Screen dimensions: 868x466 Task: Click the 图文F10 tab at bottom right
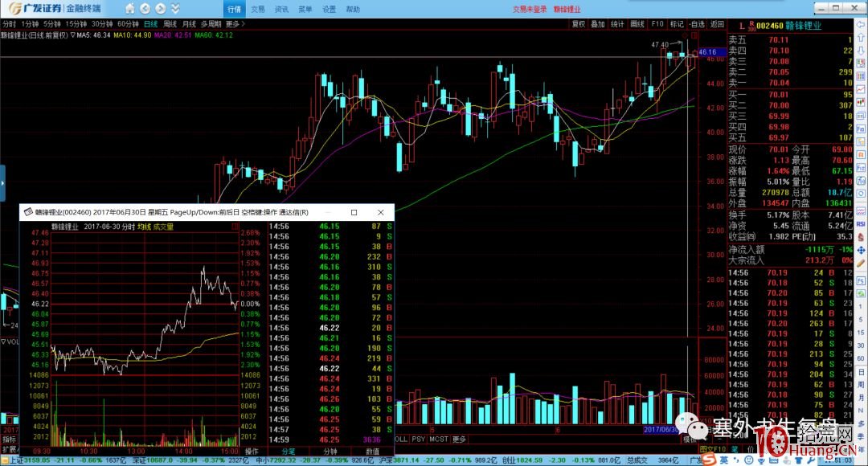tap(713, 449)
